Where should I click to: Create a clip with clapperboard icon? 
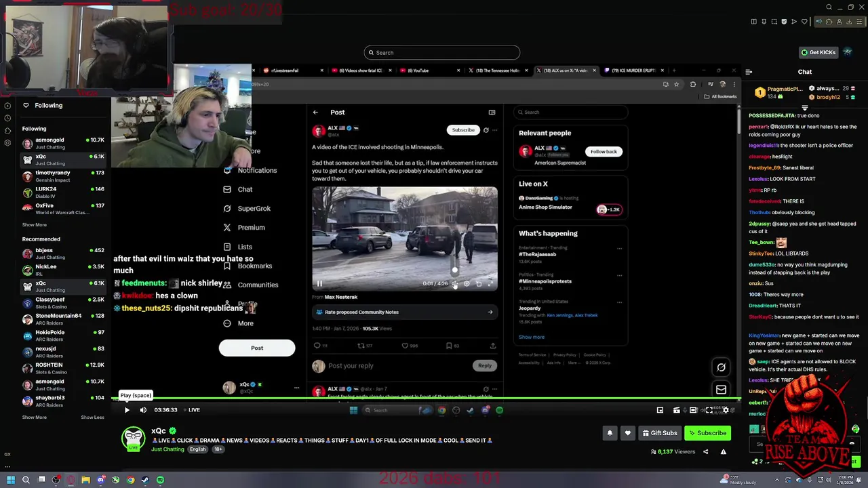(x=676, y=410)
